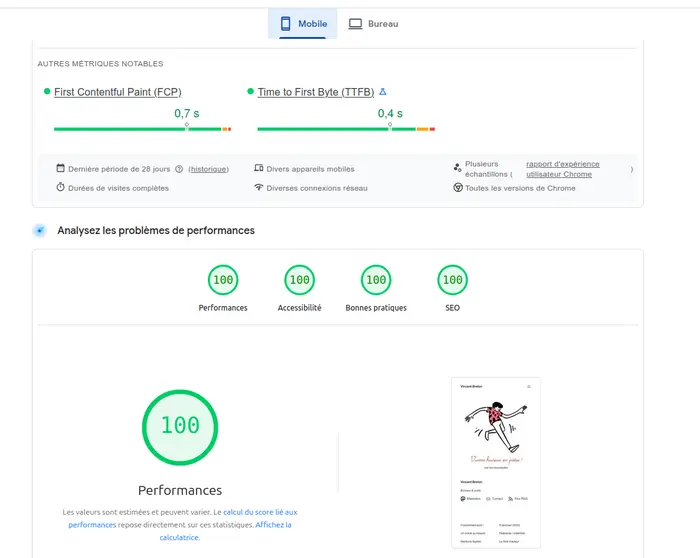Viewport: 700px width, 558px height.
Task: Open rapport d'expérience utilisateur Chrome link
Action: point(562,169)
